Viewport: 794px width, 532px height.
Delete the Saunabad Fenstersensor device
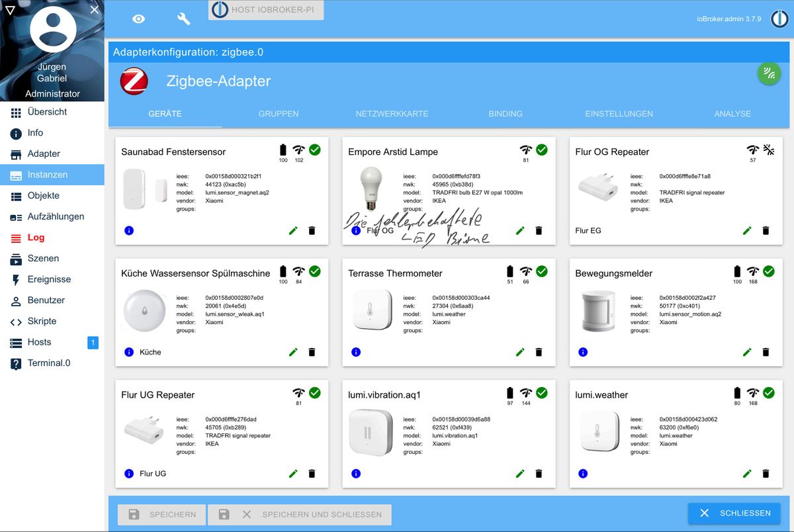click(x=312, y=230)
